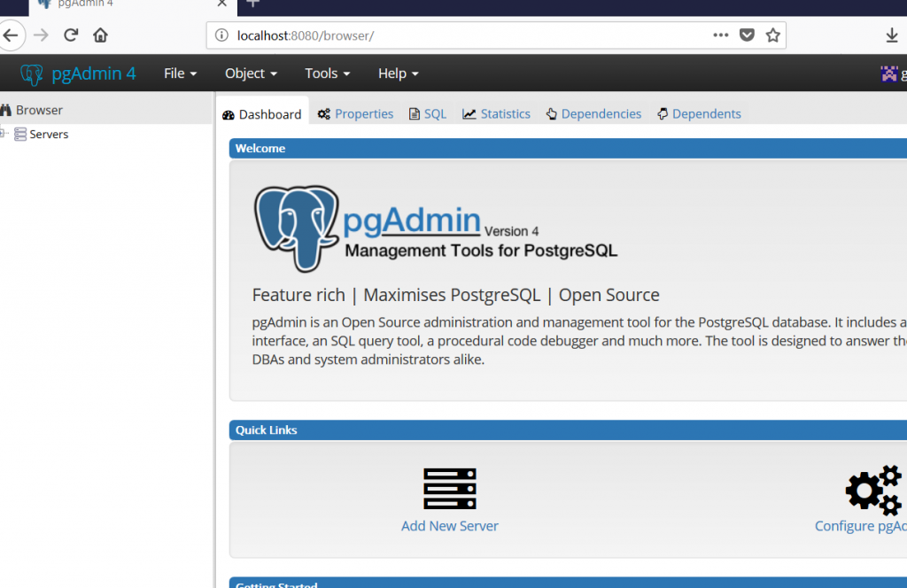Expand the Servers tree node

(x=3, y=134)
